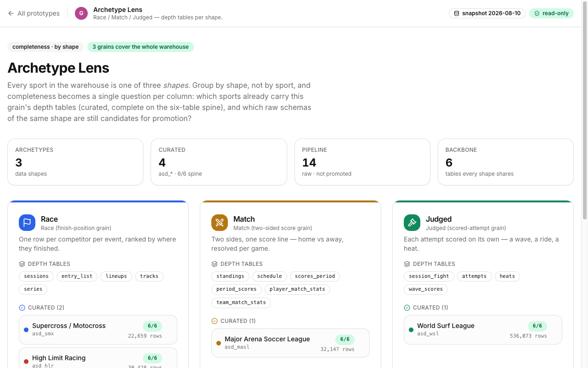Viewport: 588px width, 368px height.
Task: Click the blue Race flag icon
Action: [27, 223]
